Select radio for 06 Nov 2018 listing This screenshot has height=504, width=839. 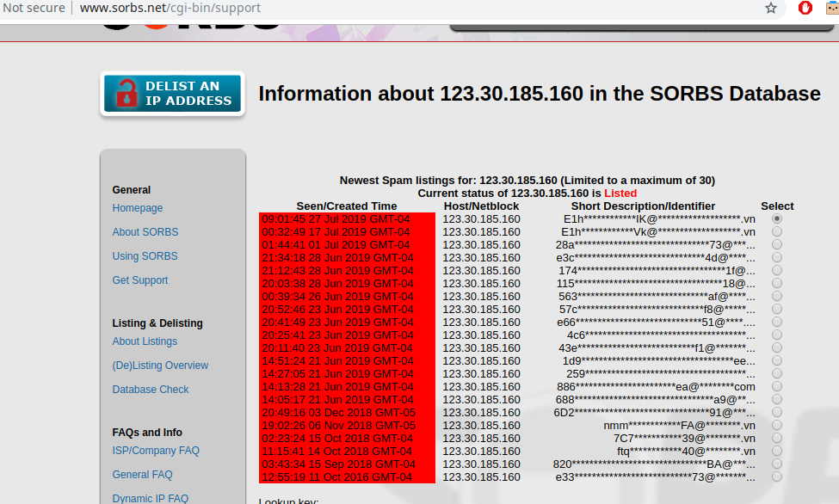[777, 425]
